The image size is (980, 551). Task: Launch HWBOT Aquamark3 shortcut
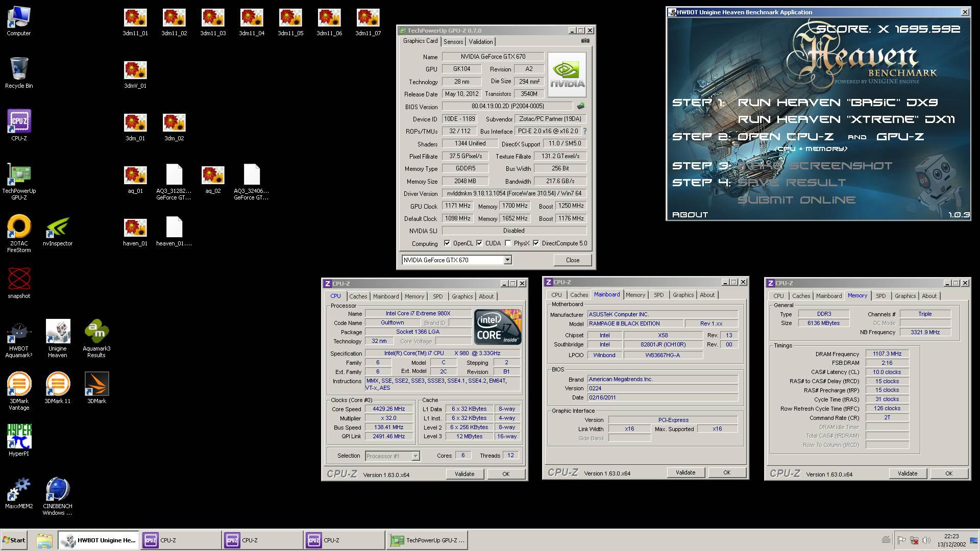19,339
